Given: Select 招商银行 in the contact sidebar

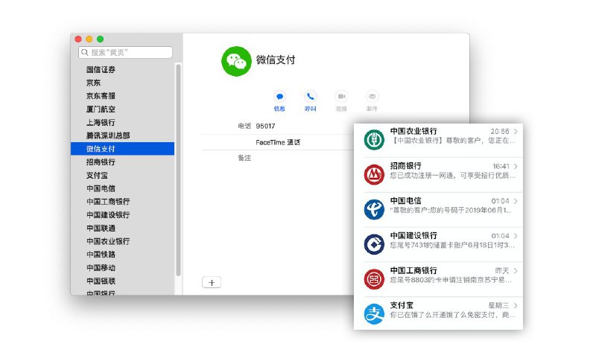Looking at the screenshot, I should [x=101, y=162].
